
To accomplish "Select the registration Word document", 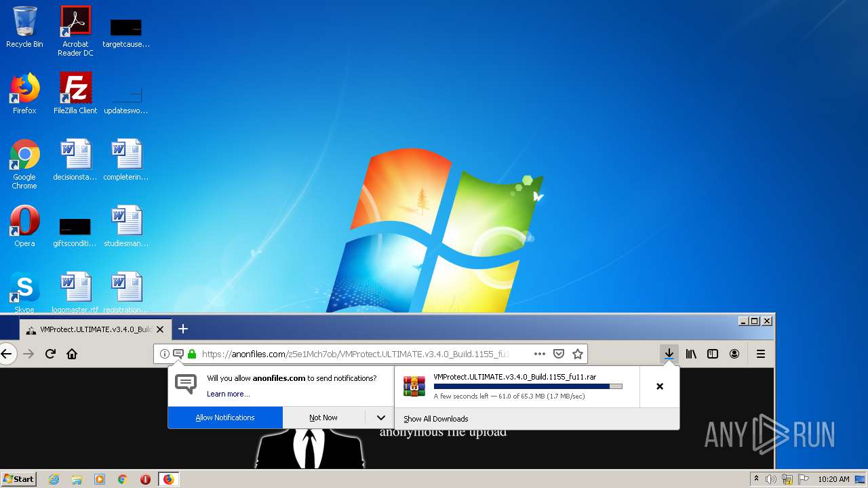I will click(126, 293).
